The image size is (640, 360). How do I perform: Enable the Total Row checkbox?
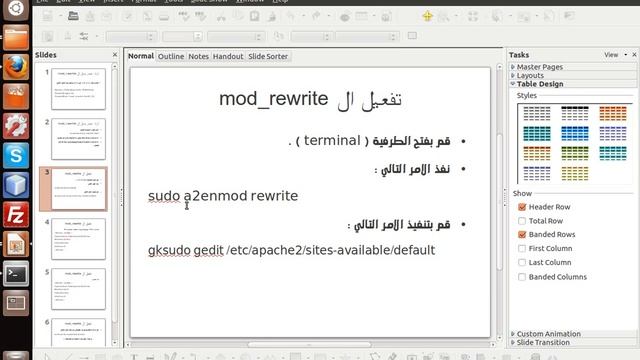coord(522,221)
